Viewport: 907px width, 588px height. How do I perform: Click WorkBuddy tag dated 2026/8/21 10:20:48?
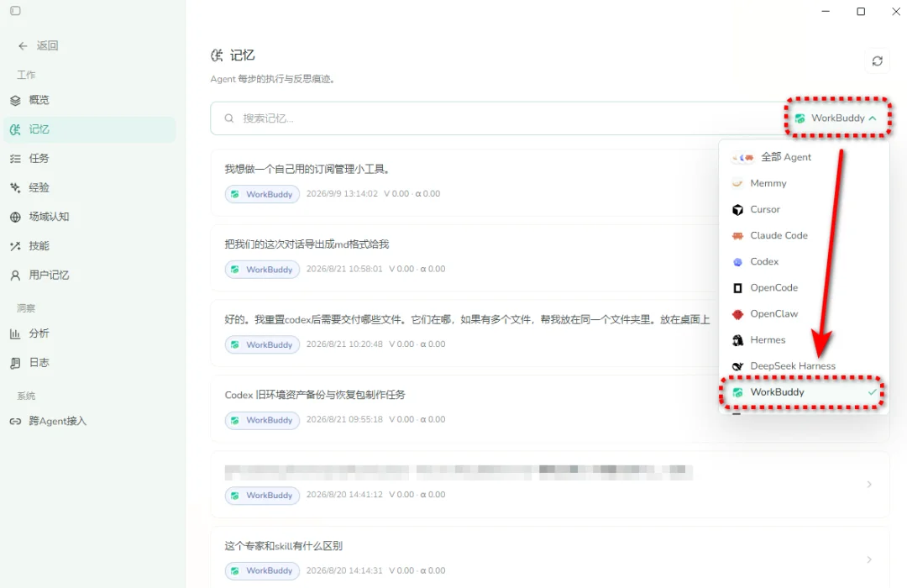[262, 344]
